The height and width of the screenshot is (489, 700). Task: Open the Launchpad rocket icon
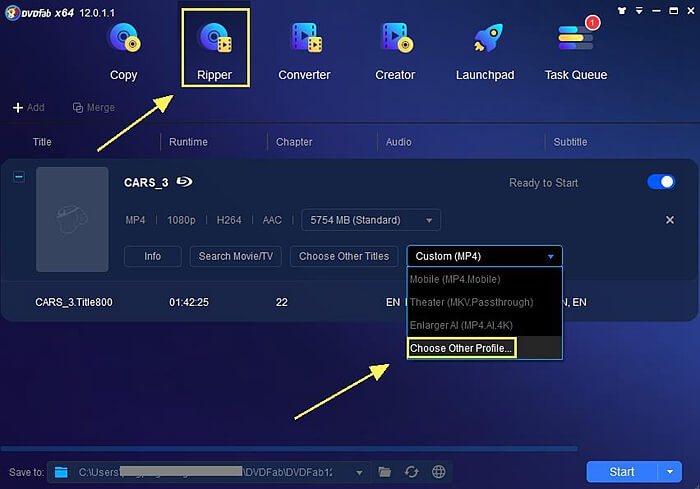point(488,38)
